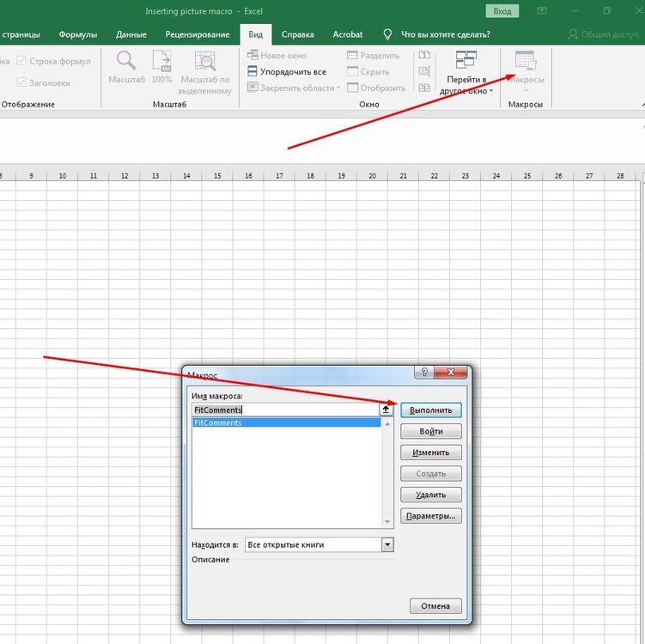The image size is (645, 644).
Task: Click the lightbulb tell-me icon
Action: (387, 34)
